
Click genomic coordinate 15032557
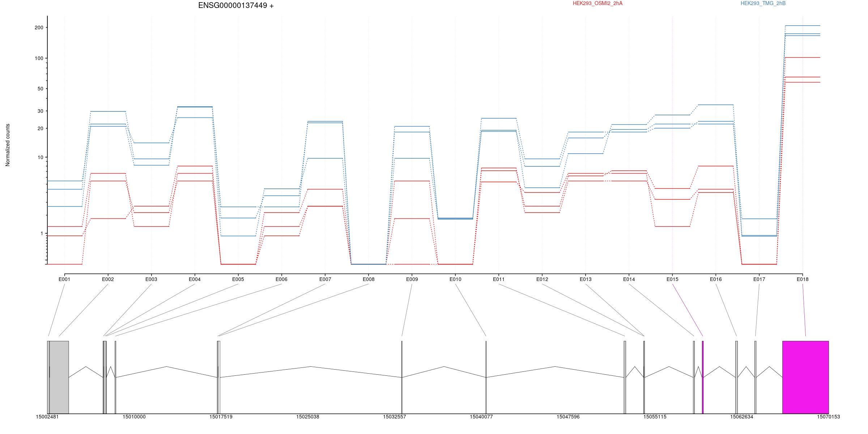394,417
